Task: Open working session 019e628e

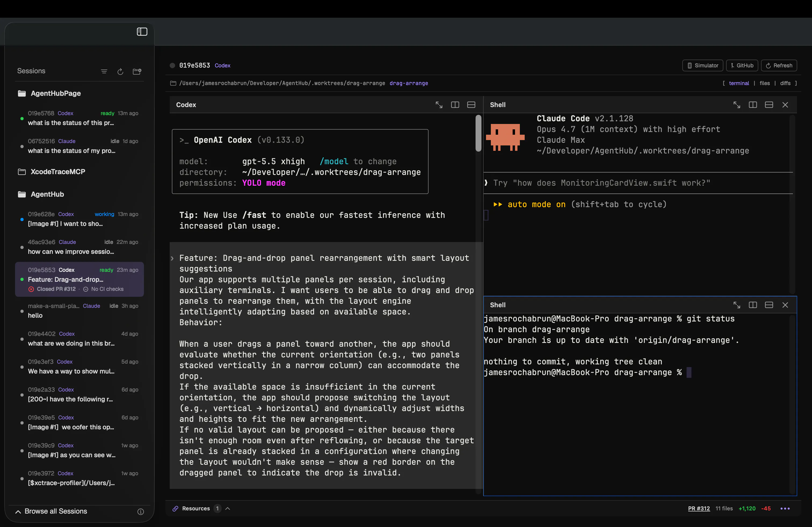Action: (x=79, y=219)
